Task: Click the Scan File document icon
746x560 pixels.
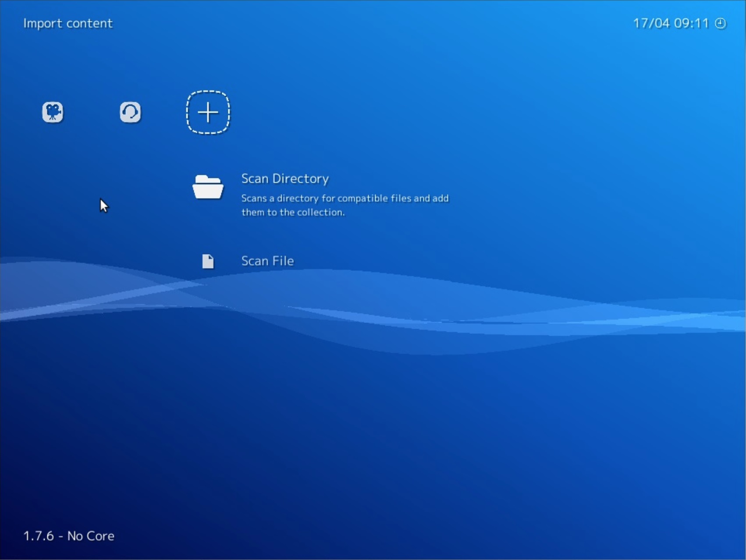Action: pos(208,261)
